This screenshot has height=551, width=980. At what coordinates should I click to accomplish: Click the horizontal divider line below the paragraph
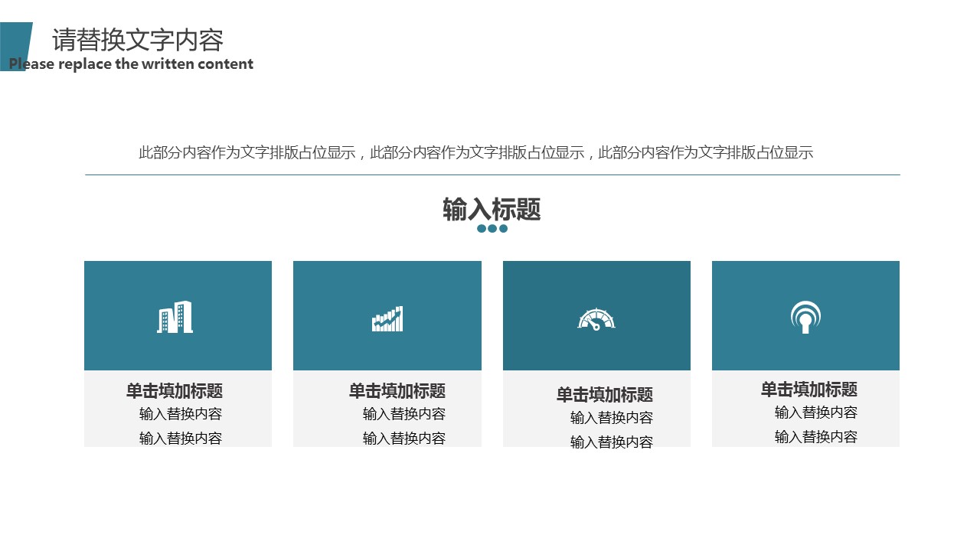click(x=492, y=175)
